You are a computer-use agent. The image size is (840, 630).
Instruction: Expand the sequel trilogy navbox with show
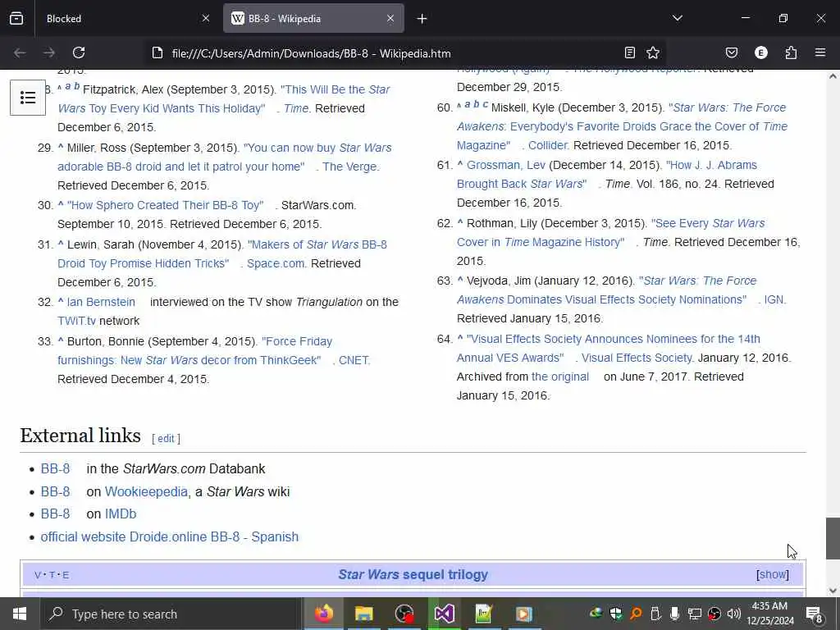773,574
